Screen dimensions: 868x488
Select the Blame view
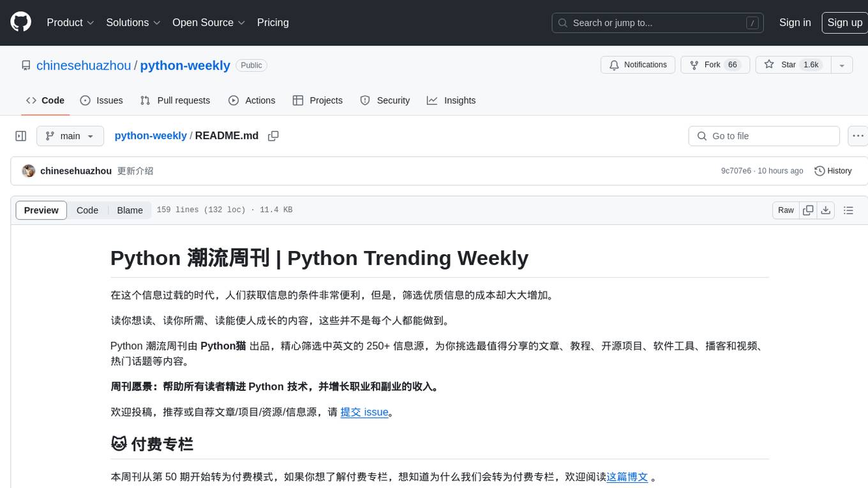tap(130, 210)
